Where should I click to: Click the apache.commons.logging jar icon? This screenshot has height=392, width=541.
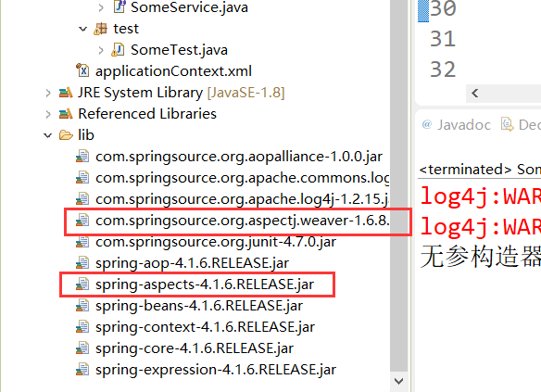coord(82,178)
